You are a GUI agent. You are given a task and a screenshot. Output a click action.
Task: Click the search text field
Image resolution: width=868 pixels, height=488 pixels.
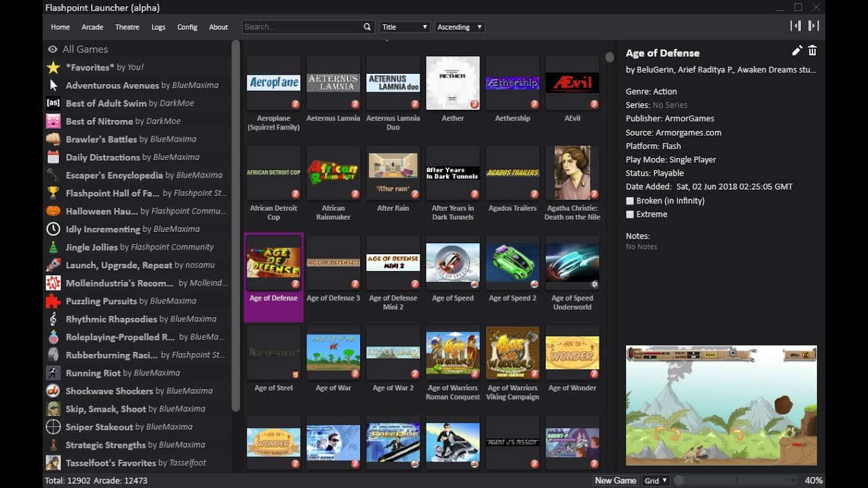[x=302, y=27]
